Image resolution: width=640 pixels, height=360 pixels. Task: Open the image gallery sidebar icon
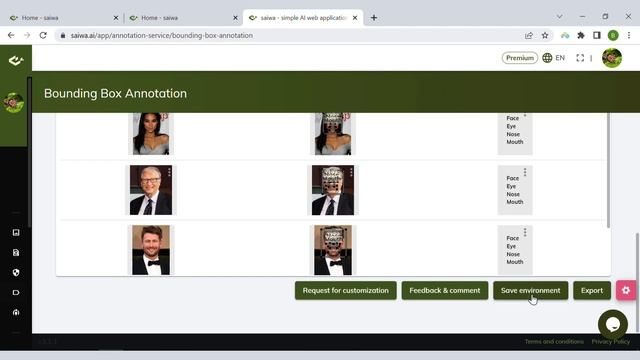(x=16, y=232)
